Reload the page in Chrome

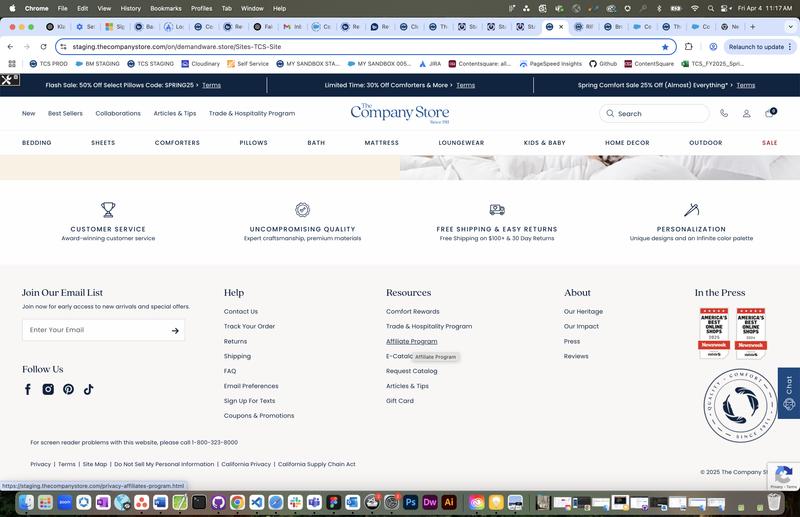click(43, 46)
